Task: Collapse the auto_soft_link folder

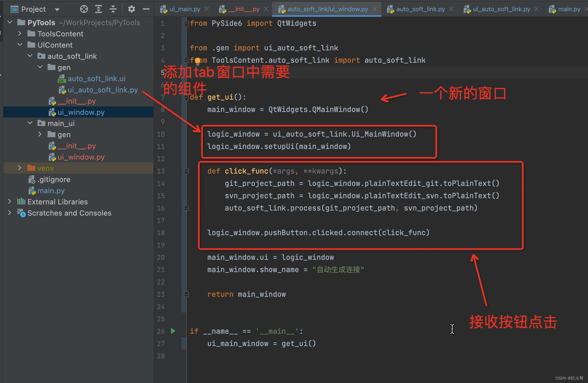Action: click(x=30, y=56)
